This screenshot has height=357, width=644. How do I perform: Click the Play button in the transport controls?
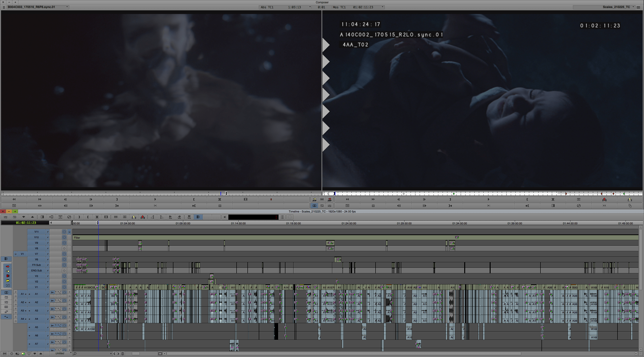click(x=155, y=199)
